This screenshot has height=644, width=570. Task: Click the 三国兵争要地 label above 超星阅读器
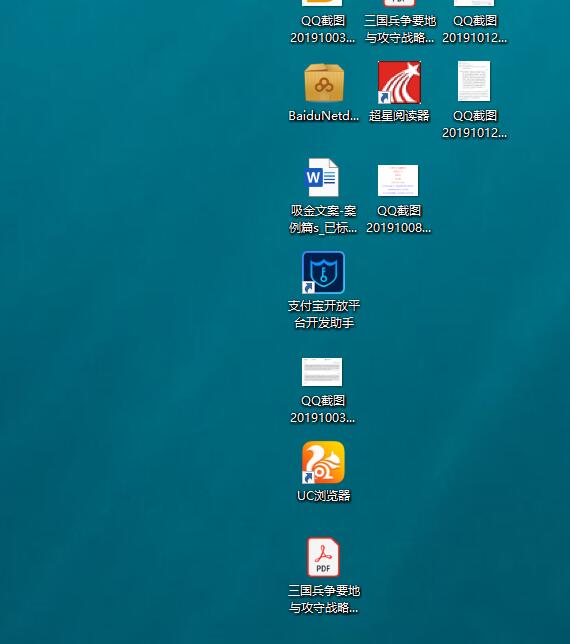(399, 29)
